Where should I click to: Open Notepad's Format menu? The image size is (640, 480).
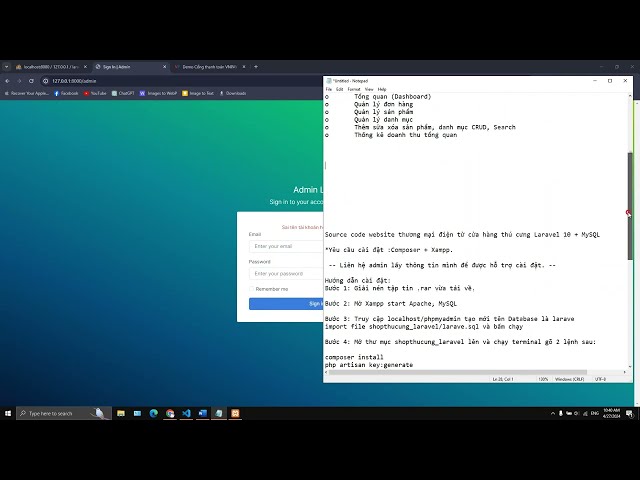point(354,89)
